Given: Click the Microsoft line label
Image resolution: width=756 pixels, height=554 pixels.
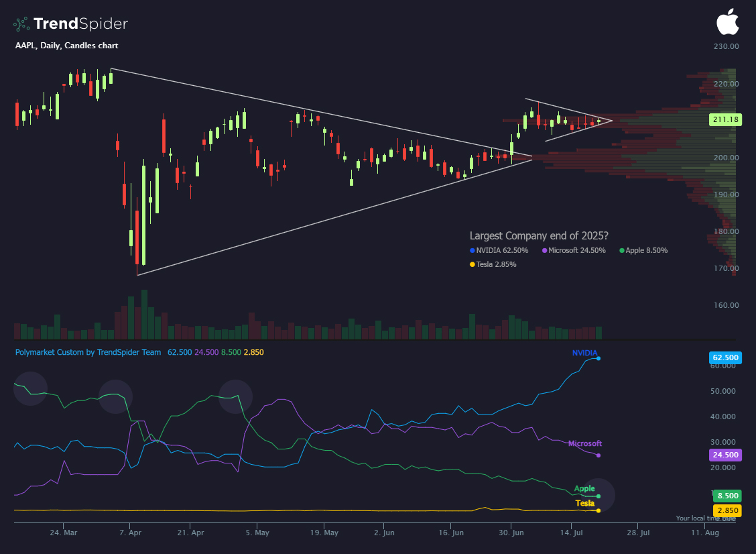Looking at the screenshot, I should (x=585, y=443).
